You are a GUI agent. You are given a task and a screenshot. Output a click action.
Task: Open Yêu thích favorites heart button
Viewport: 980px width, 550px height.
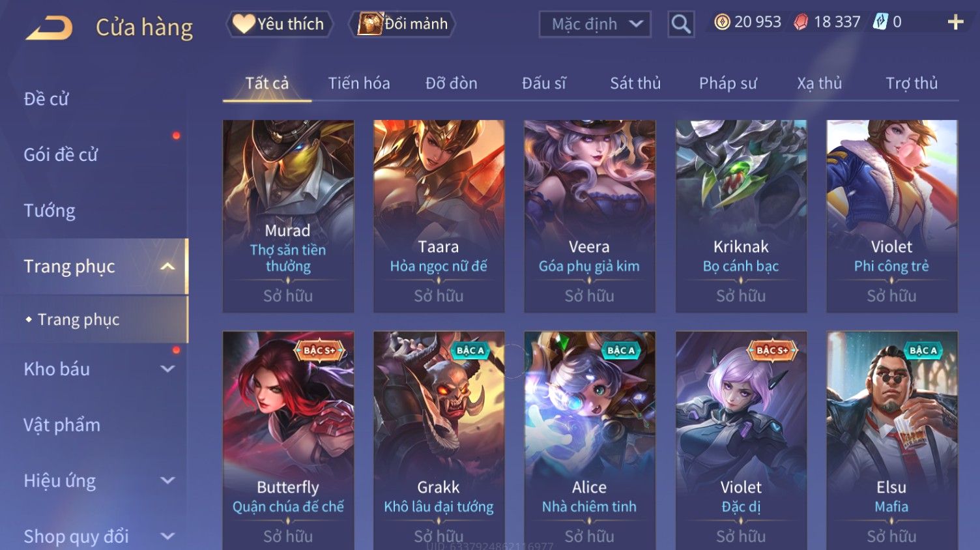[280, 24]
